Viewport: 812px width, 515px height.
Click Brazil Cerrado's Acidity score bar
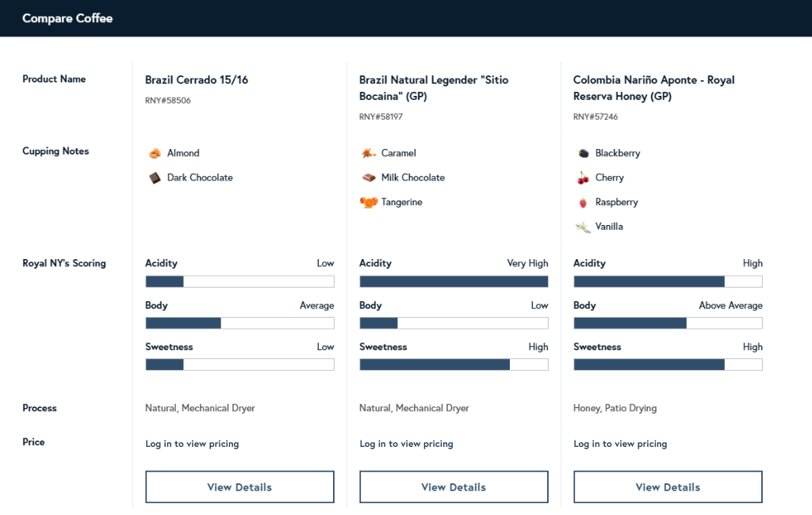click(239, 281)
